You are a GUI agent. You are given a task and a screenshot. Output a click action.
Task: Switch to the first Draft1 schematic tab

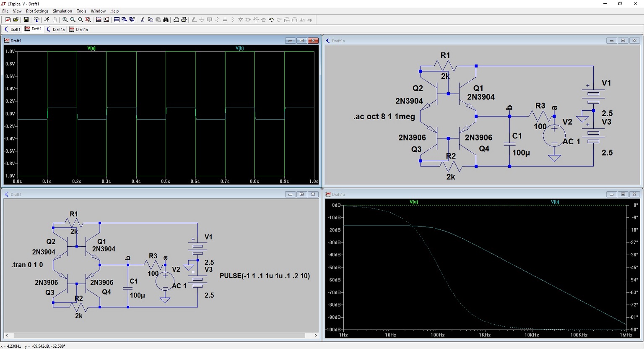[x=12, y=29]
